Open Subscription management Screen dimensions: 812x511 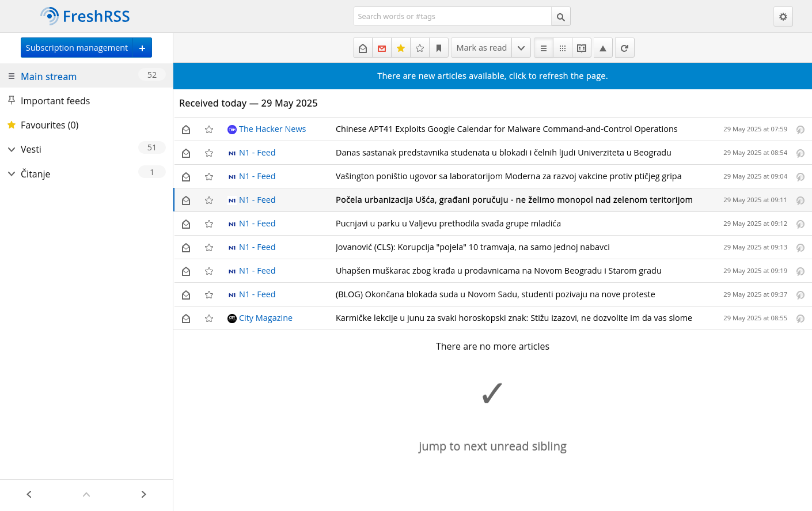click(77, 48)
